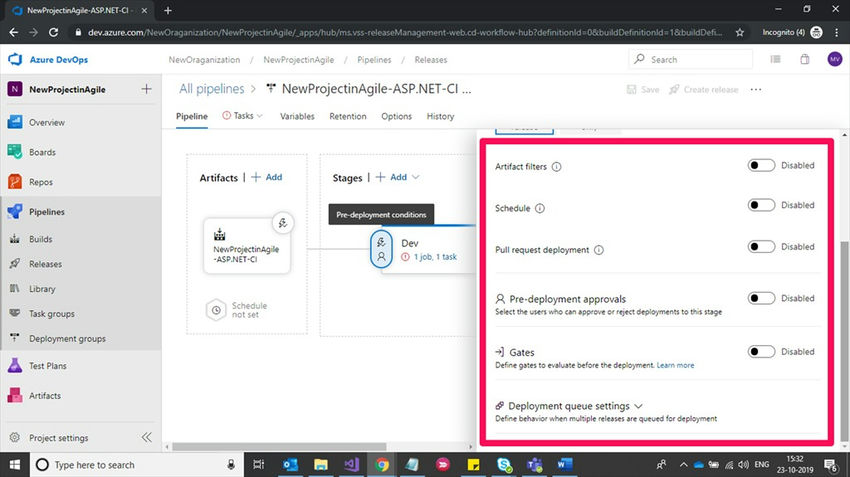Image resolution: width=850 pixels, height=477 pixels.
Task: Click Chrome icon in taskbar
Action: tap(382, 465)
